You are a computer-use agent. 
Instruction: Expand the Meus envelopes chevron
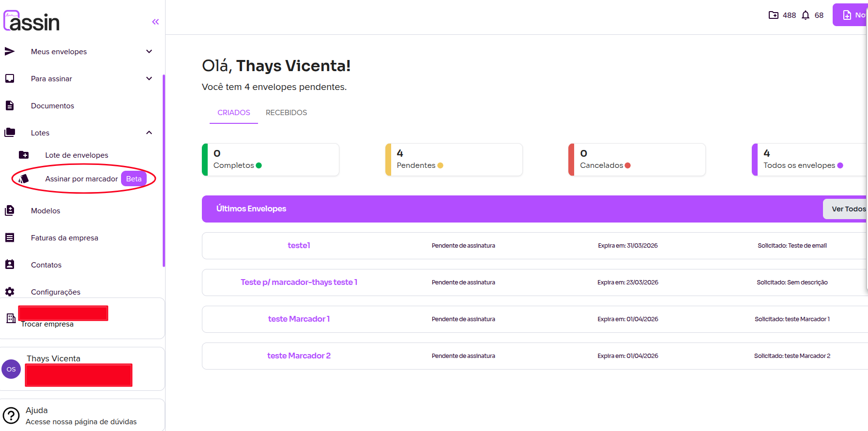tap(149, 51)
